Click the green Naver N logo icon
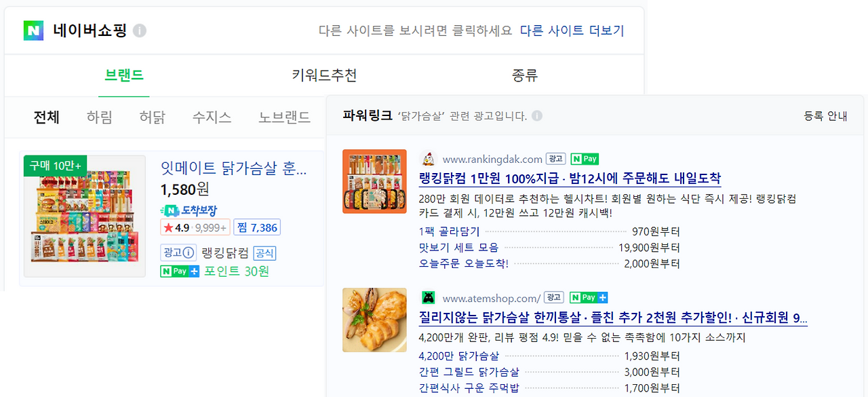The width and height of the screenshot is (868, 397). pos(33,31)
